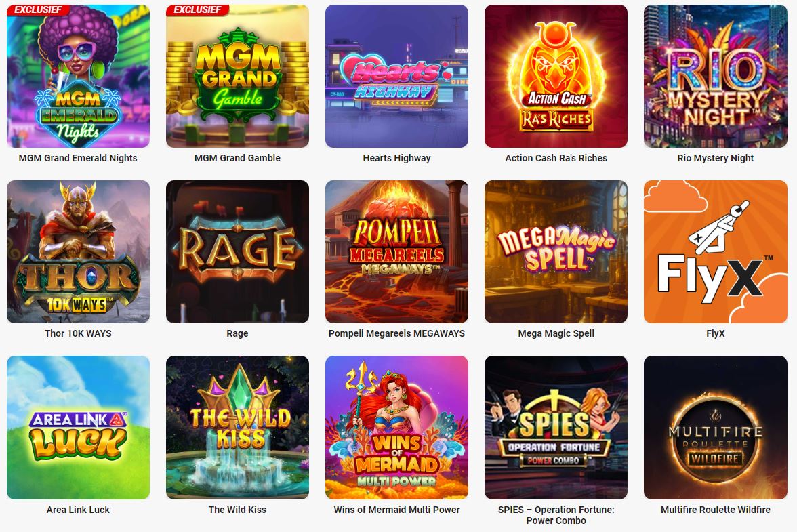The image size is (797, 532).
Task: Open the MGM Grand Emerald Nights game thumbnail
Action: (x=79, y=76)
